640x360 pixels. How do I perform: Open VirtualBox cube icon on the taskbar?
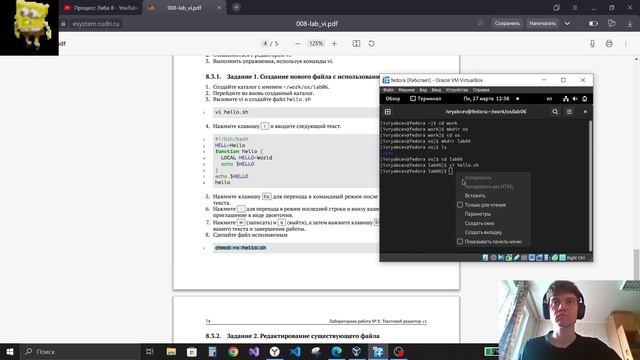[357, 351]
